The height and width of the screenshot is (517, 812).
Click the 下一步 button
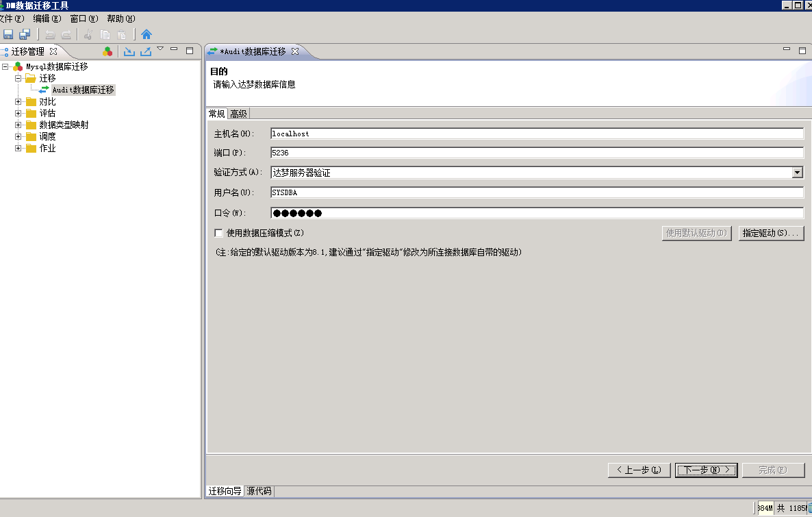pyautogui.click(x=706, y=470)
